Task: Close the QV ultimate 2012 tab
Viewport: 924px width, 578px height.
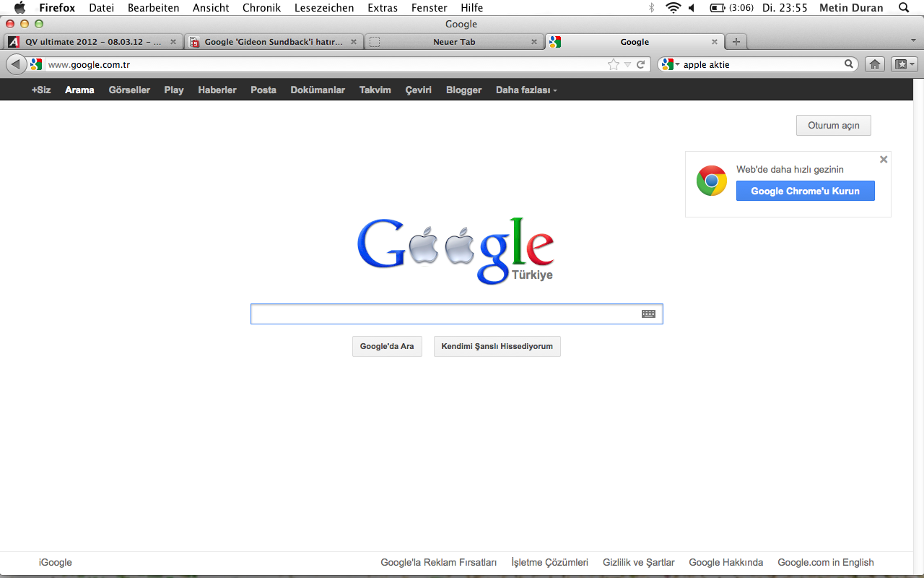Action: pyautogui.click(x=173, y=42)
